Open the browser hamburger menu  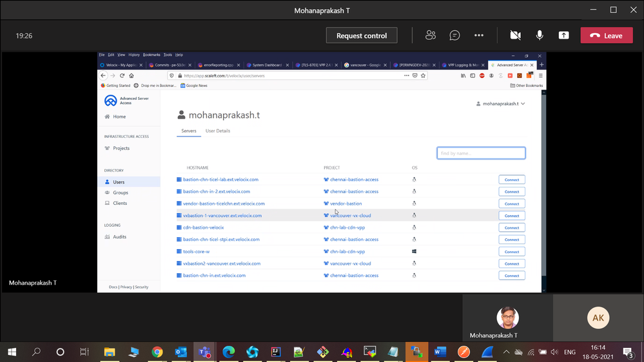(x=540, y=75)
